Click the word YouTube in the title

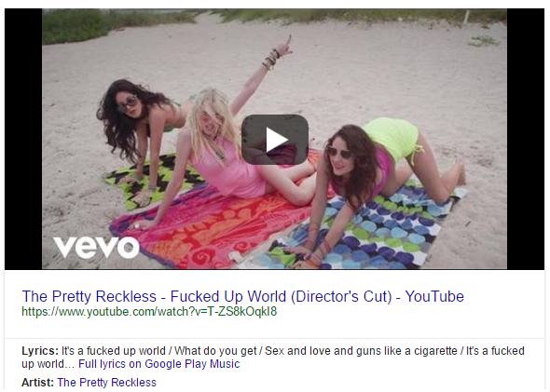(434, 296)
